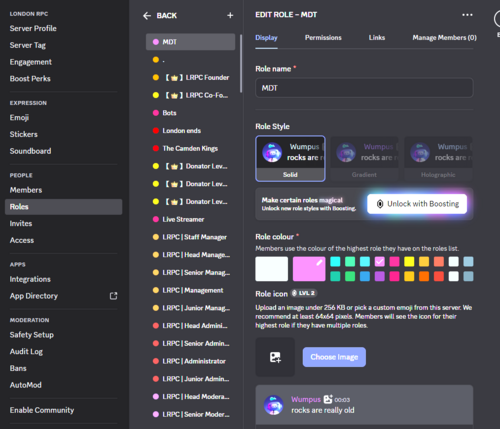Open Server Profile settings

[63, 28]
